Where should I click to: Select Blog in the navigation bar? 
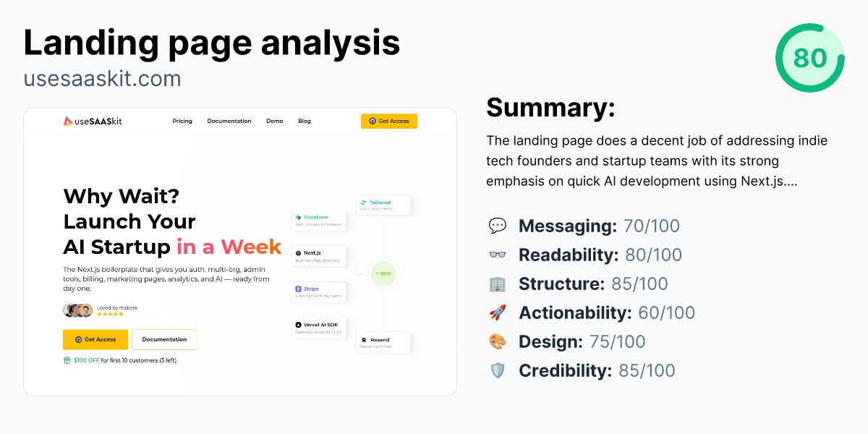pyautogui.click(x=304, y=121)
